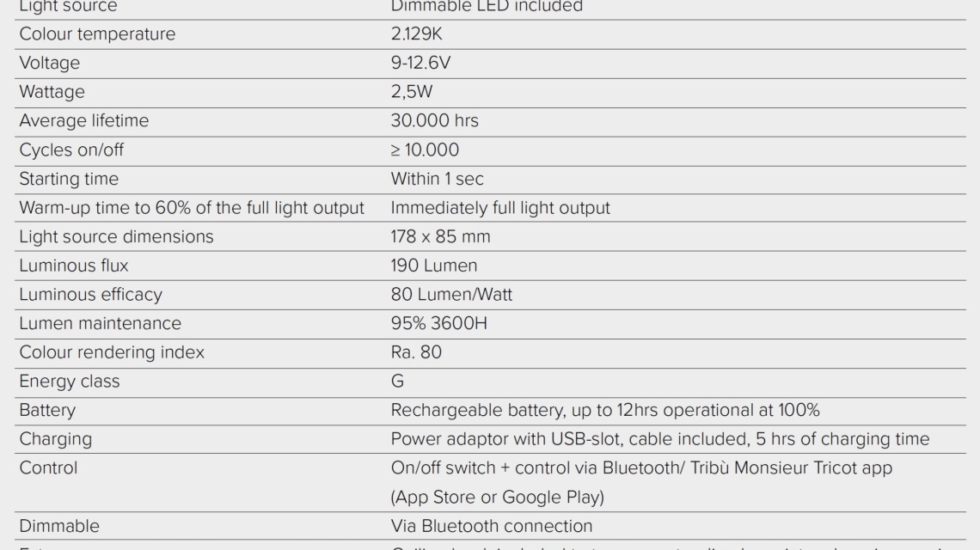Screen dimensions: 980x550
Task: Click the Power adaptor charging description
Action: [659, 439]
